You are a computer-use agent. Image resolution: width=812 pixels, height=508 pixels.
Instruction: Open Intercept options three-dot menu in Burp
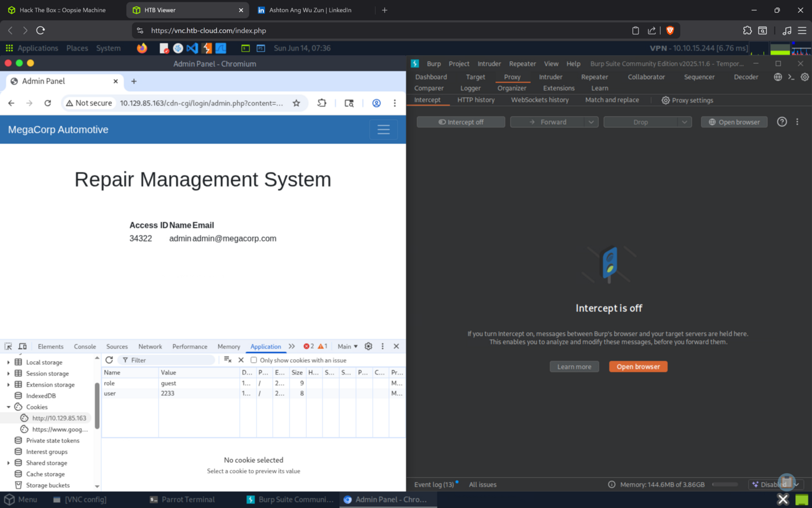pyautogui.click(x=797, y=122)
